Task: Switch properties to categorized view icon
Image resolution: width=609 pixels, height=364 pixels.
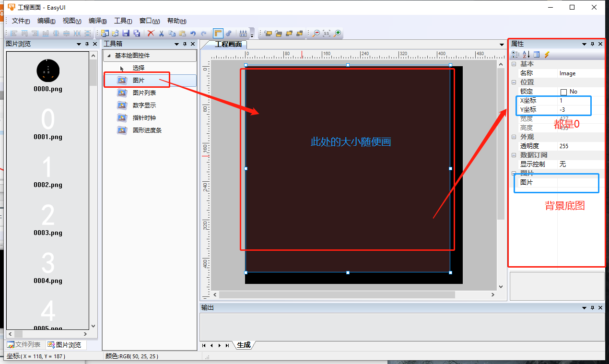Action: pyautogui.click(x=515, y=55)
